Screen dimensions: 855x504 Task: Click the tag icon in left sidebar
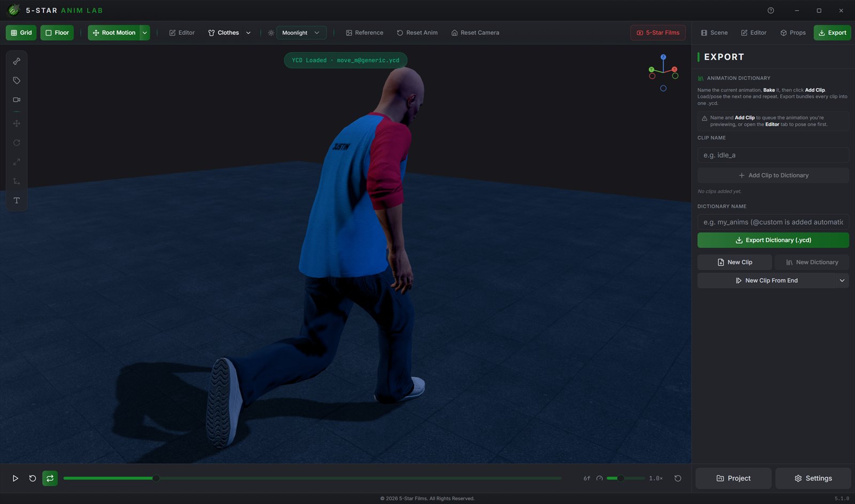[17, 81]
